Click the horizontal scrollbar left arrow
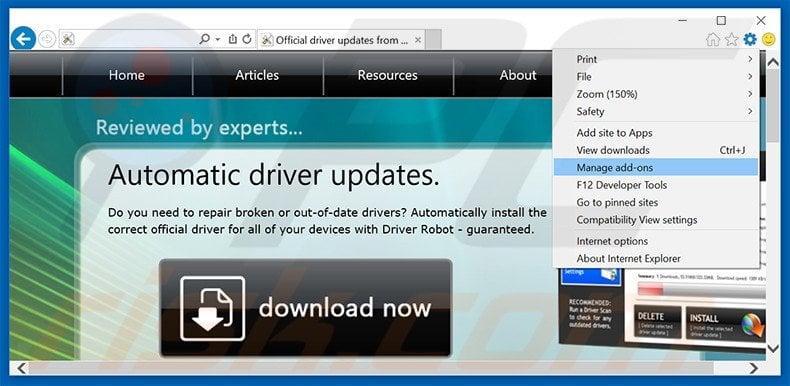The height and width of the screenshot is (386, 790). [x=21, y=368]
